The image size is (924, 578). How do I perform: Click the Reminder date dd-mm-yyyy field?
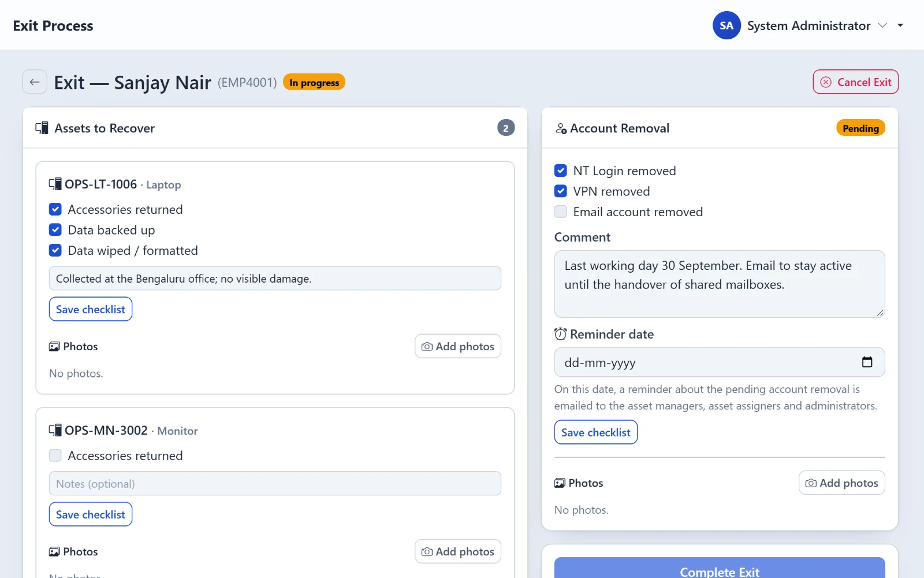(720, 362)
